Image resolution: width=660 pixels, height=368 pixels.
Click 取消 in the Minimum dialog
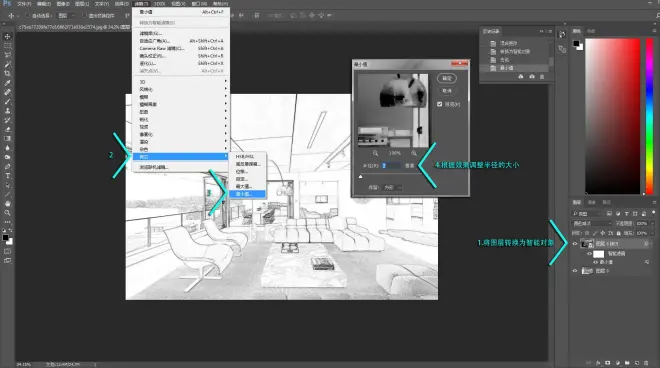[447, 91]
